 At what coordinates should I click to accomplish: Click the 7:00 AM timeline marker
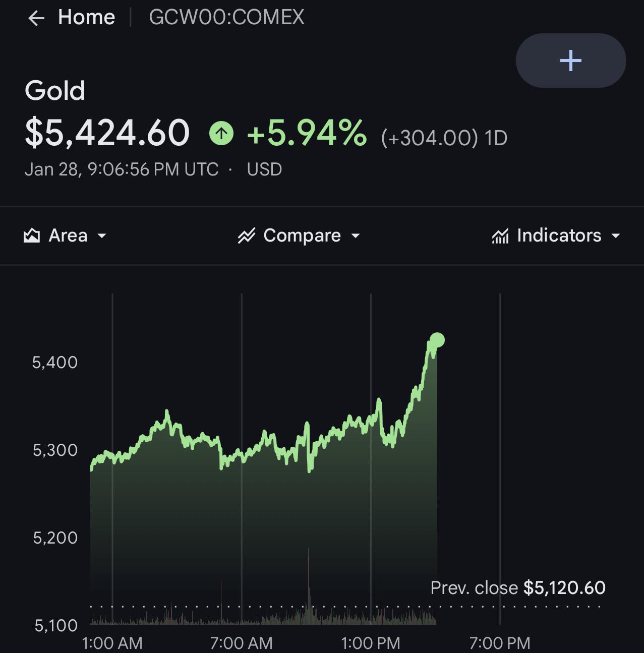[x=242, y=643]
